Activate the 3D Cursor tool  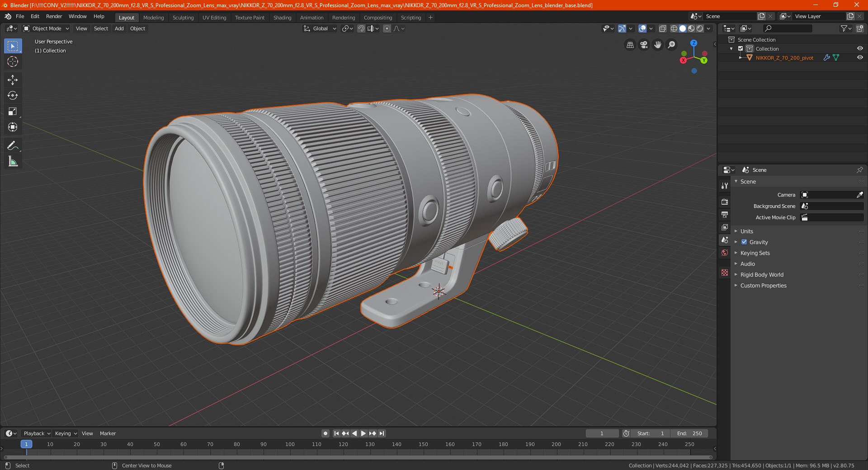13,62
